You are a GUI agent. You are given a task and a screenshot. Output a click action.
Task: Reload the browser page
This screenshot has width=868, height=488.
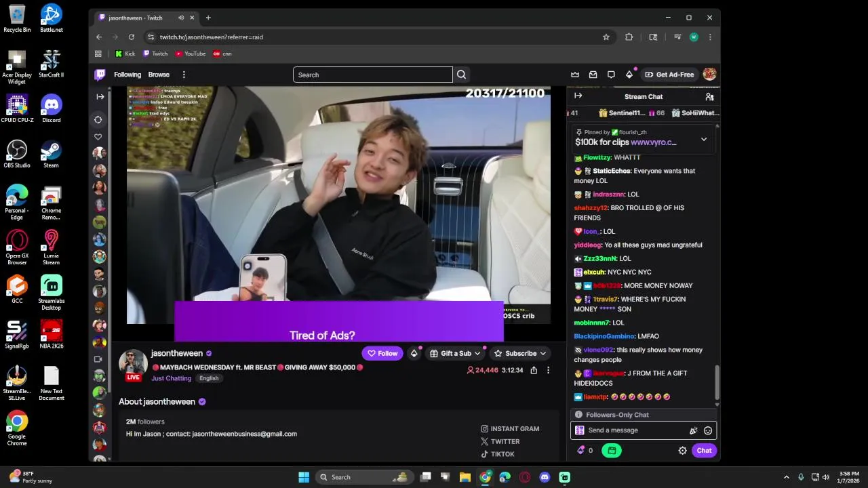132,37
